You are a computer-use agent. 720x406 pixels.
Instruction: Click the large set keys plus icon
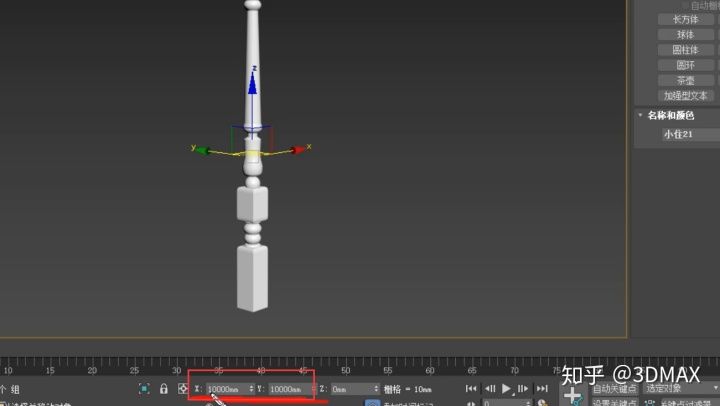pyautogui.click(x=573, y=396)
